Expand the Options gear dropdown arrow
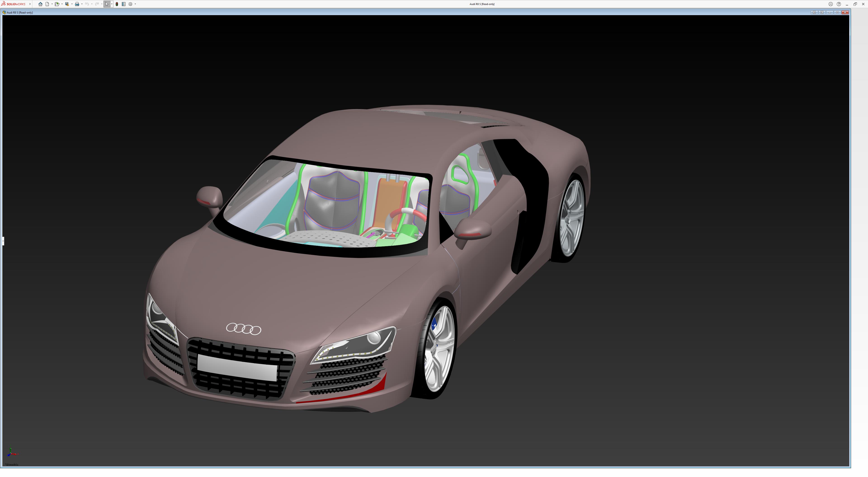Screen dimensions: 868x477 click(x=135, y=4)
